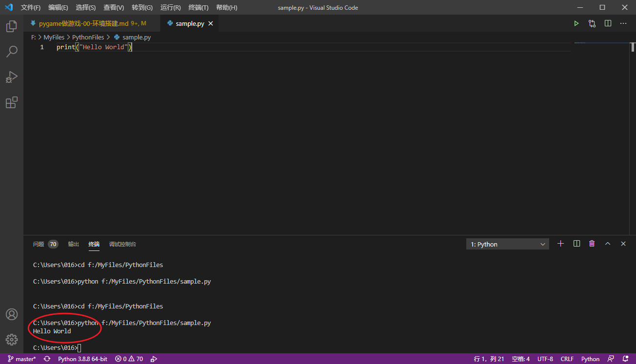The width and height of the screenshot is (636, 364).
Task: Create a new terminal with plus icon
Action: click(561, 244)
